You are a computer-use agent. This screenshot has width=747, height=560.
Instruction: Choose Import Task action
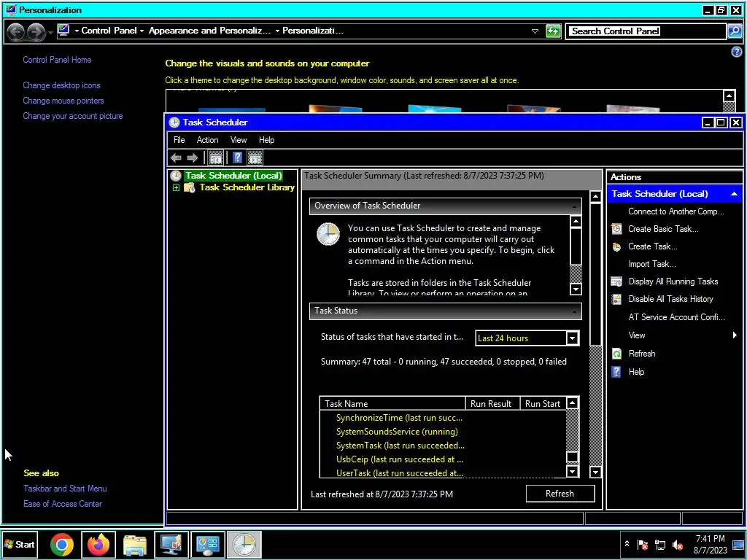coord(651,264)
